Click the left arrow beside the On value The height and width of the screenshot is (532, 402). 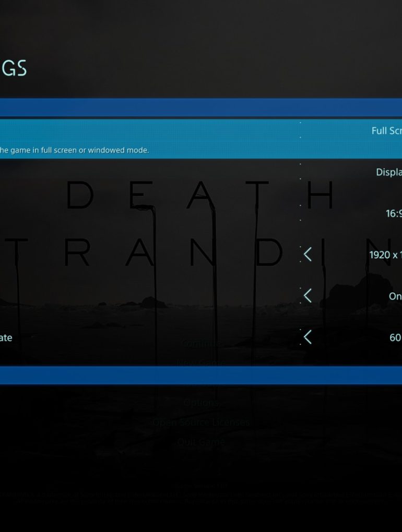coord(308,296)
